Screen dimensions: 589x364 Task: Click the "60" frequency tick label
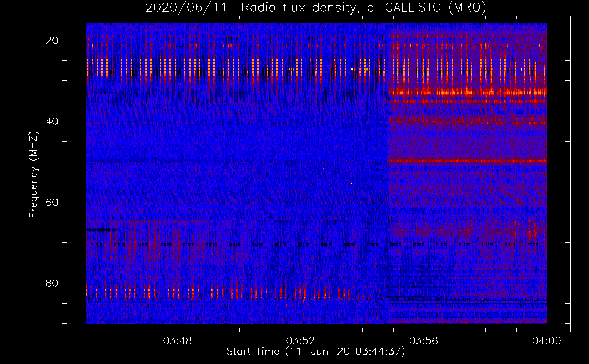click(x=52, y=202)
